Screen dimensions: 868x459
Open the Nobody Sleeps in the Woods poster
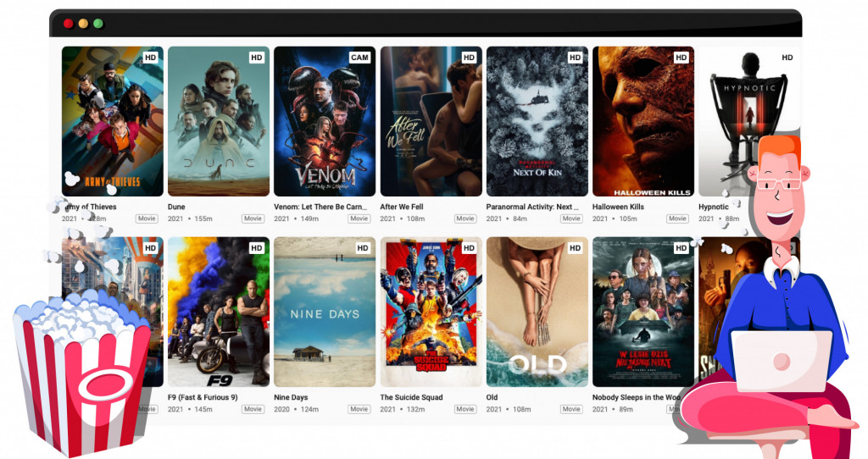pos(643,312)
